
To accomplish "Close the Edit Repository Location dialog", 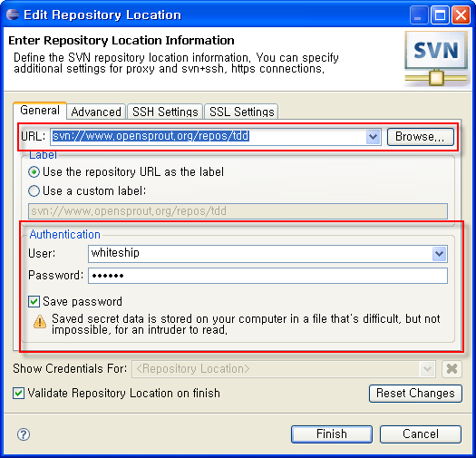I will tap(461, 15).
